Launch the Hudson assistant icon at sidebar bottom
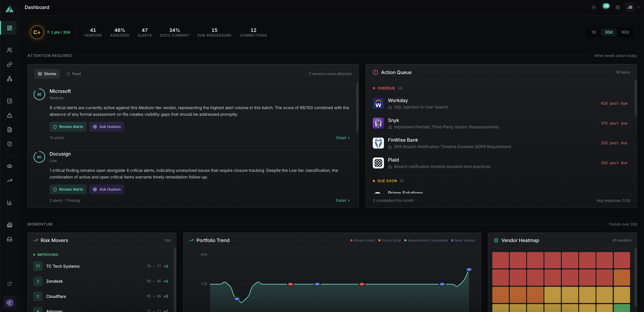644x312 pixels. pos(9,303)
